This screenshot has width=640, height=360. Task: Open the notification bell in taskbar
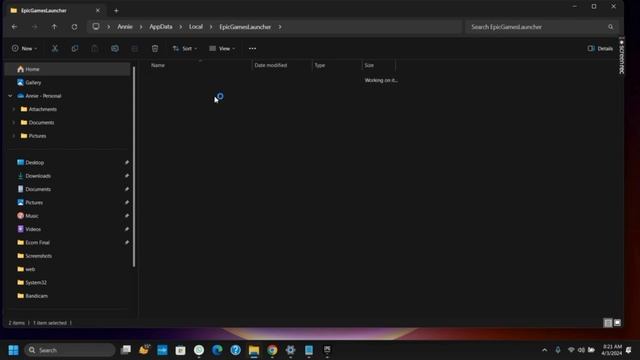pyautogui.click(x=629, y=350)
